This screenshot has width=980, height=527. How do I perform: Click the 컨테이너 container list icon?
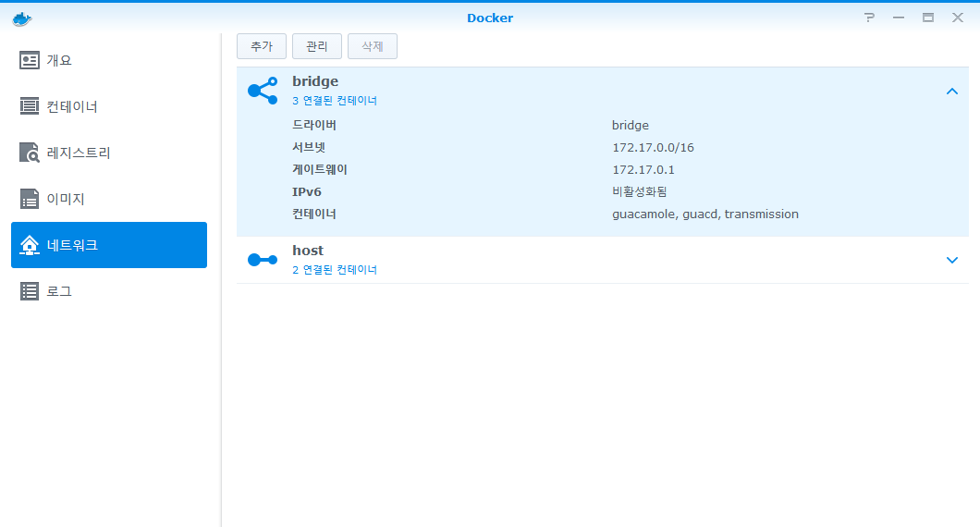(x=30, y=106)
